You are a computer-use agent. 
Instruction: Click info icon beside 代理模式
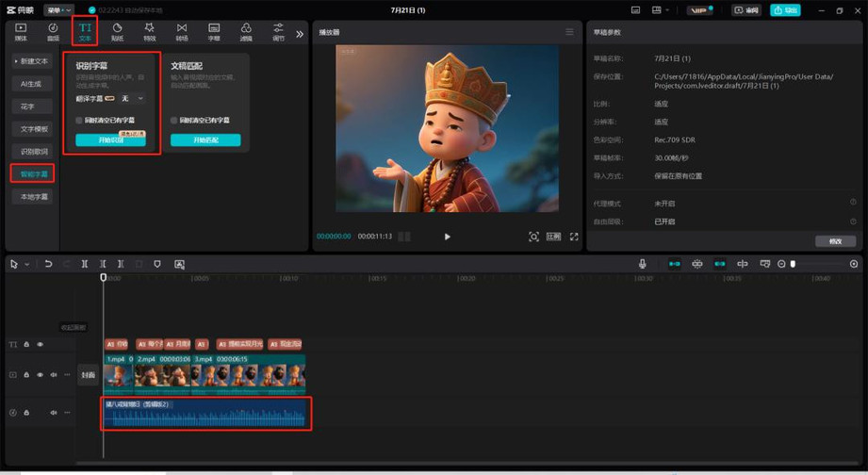853,203
